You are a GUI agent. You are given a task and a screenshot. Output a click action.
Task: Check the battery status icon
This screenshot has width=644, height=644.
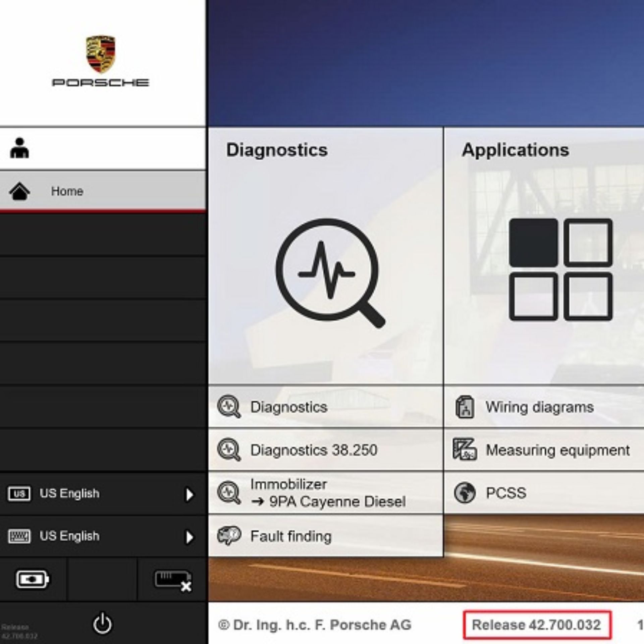click(x=32, y=579)
